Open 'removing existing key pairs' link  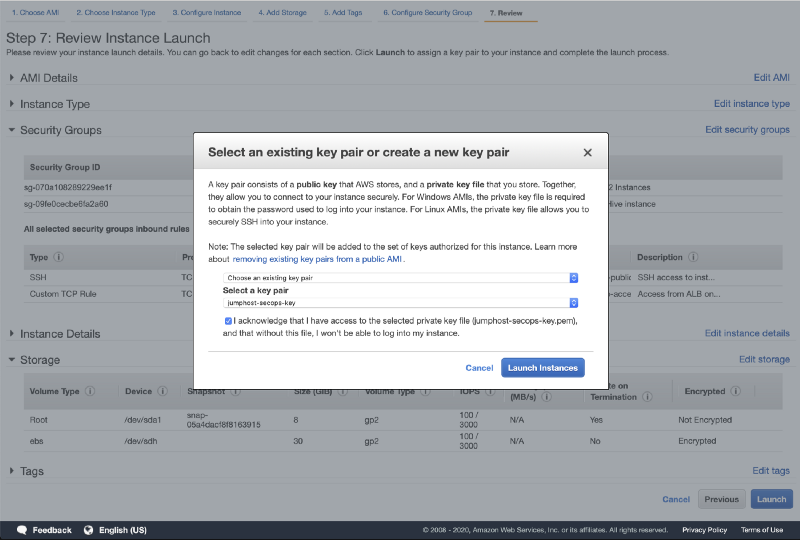click(317, 259)
